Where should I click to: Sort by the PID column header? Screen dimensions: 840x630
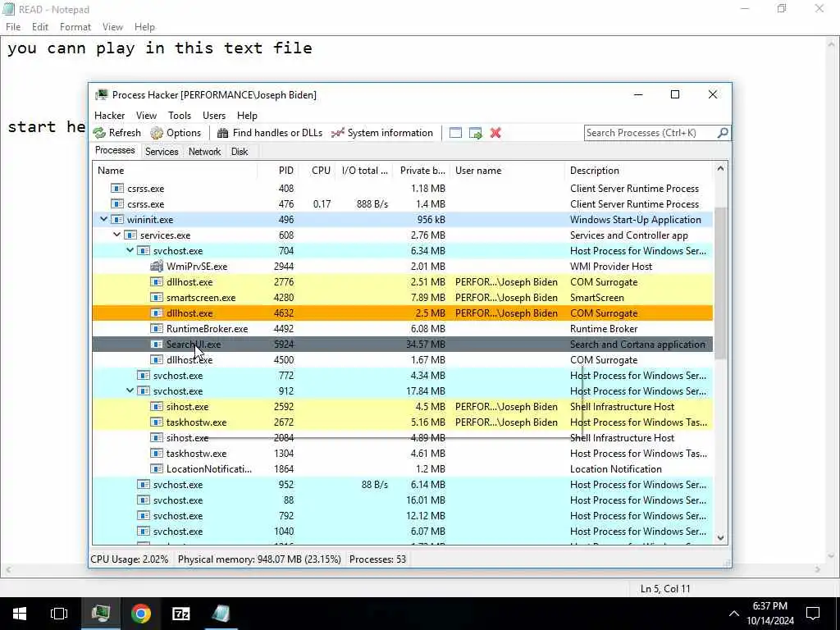[x=278, y=171]
